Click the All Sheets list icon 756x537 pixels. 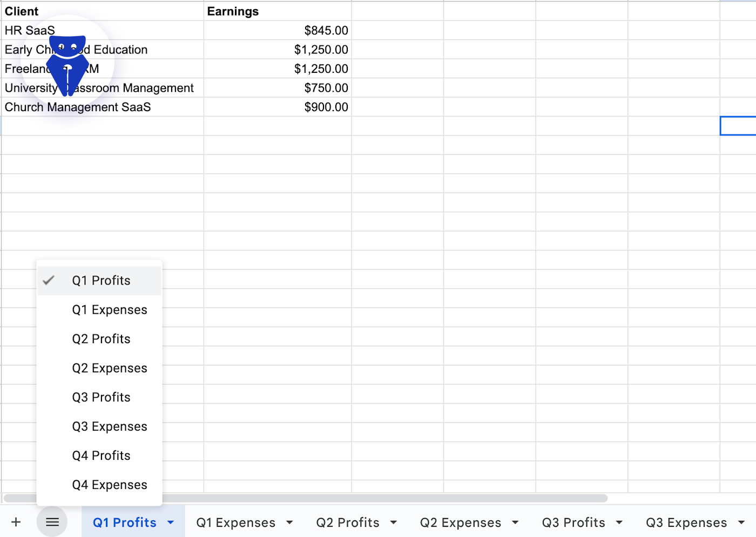[52, 522]
